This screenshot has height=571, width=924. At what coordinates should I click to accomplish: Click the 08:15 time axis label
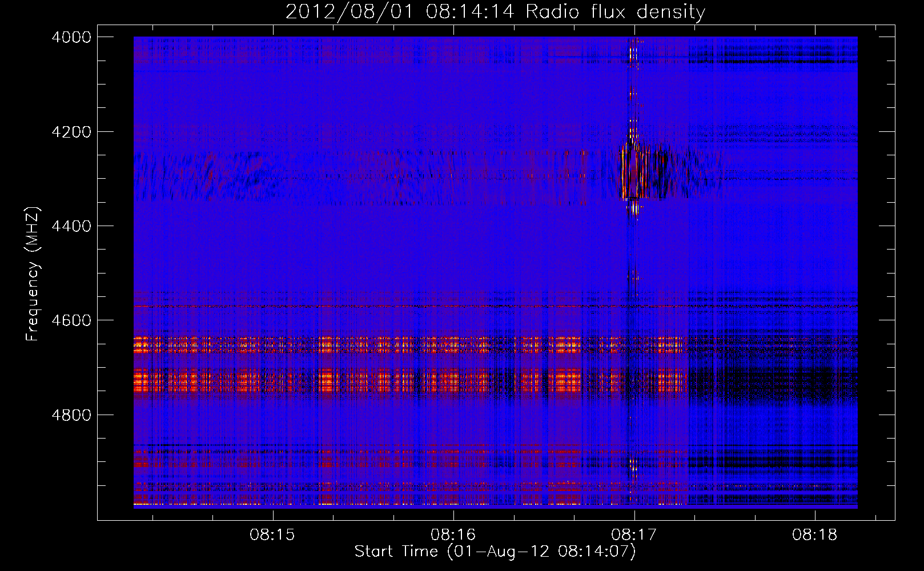pyautogui.click(x=272, y=535)
